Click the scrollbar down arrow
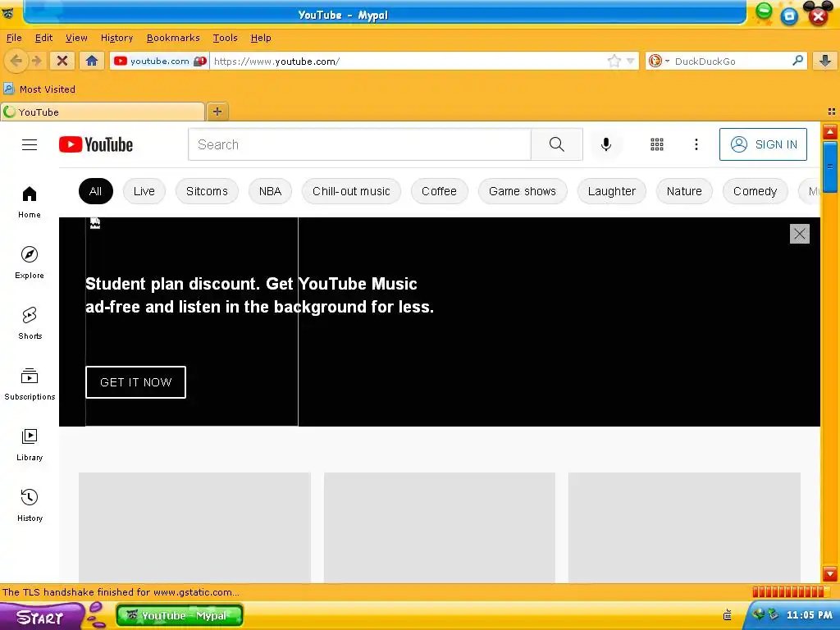840x630 pixels. coord(830,573)
